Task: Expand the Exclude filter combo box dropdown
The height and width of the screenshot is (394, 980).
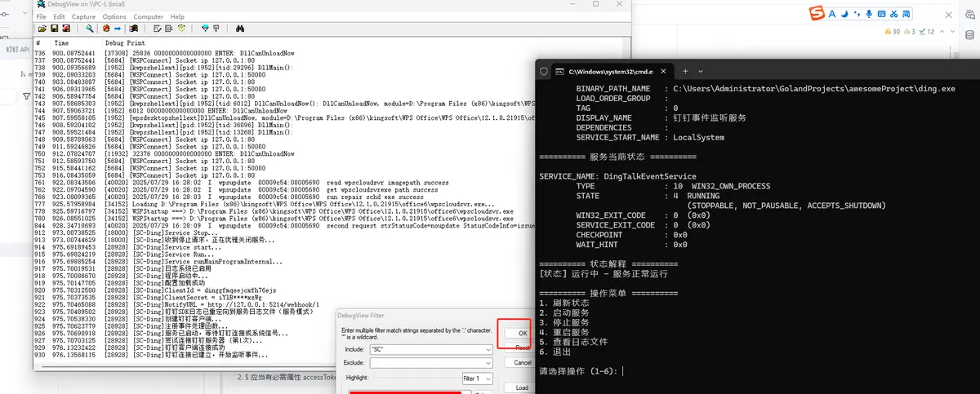Action: pyautogui.click(x=488, y=362)
